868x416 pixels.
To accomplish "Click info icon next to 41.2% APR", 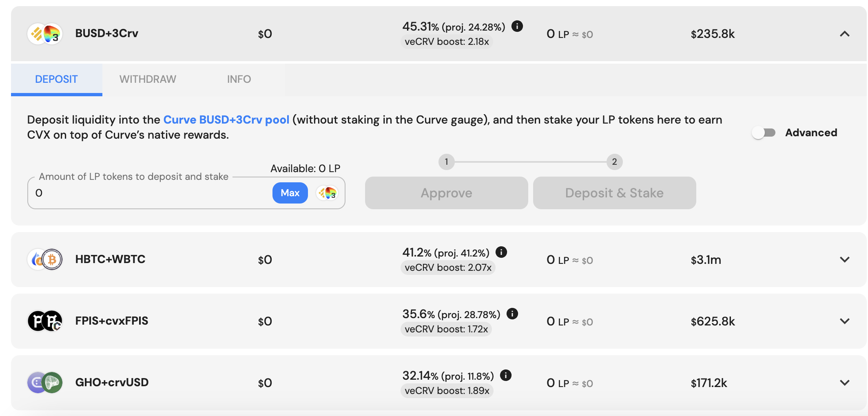I will [x=501, y=252].
